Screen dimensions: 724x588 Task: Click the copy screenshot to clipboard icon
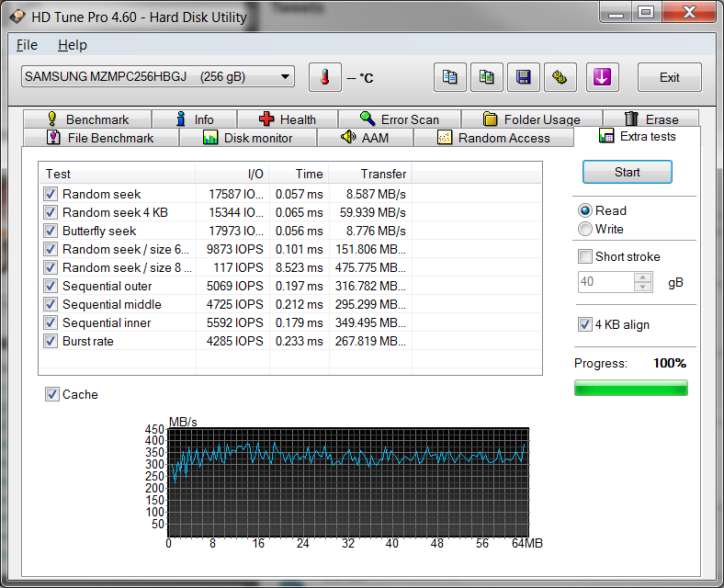click(486, 77)
